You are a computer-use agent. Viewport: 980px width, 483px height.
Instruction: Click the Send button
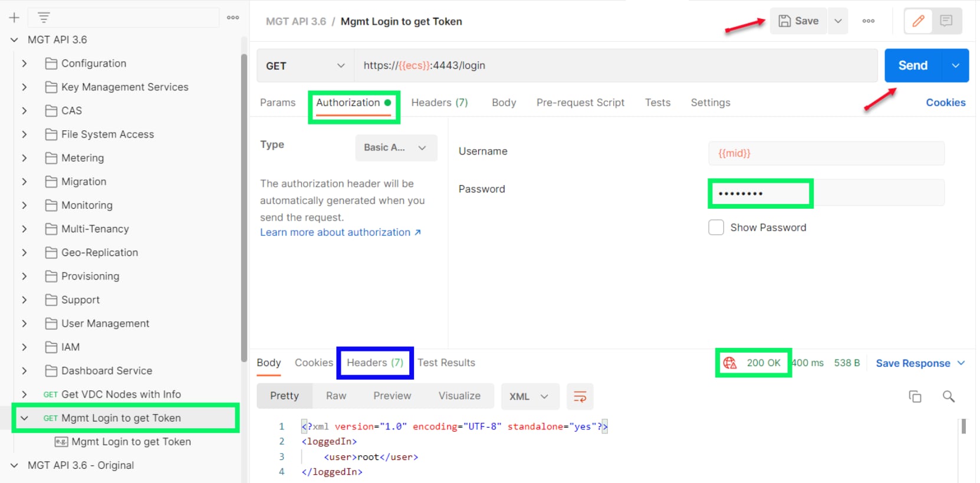point(913,65)
